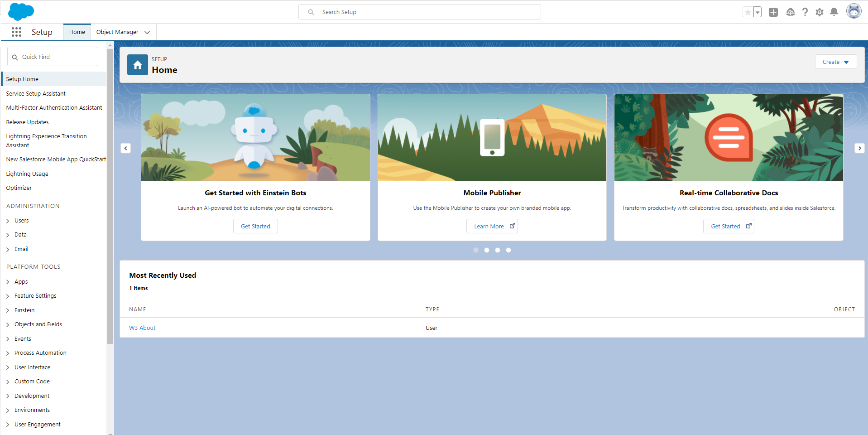The image size is (868, 435).
Task: Expand the Einstein section
Action: (x=8, y=310)
